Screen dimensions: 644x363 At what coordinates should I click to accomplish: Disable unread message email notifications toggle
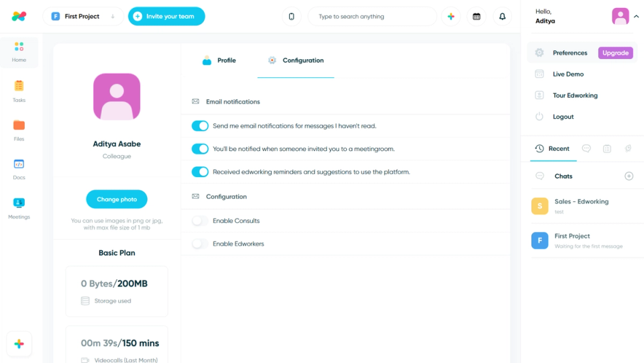tap(200, 126)
